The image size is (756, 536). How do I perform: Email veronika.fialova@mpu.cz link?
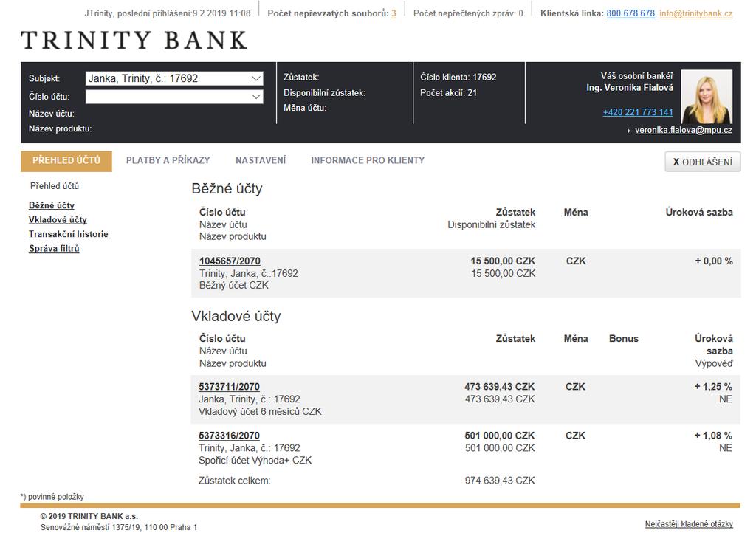(x=684, y=130)
